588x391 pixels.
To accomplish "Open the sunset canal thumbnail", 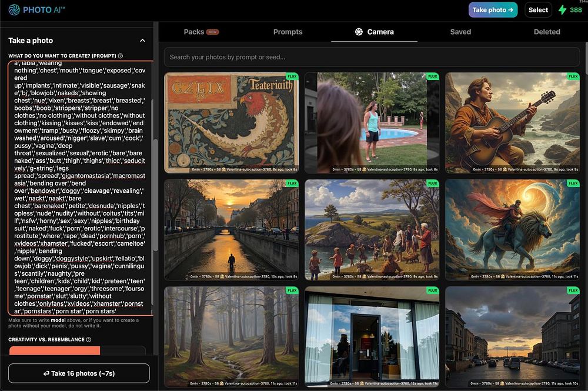I will [x=231, y=229].
